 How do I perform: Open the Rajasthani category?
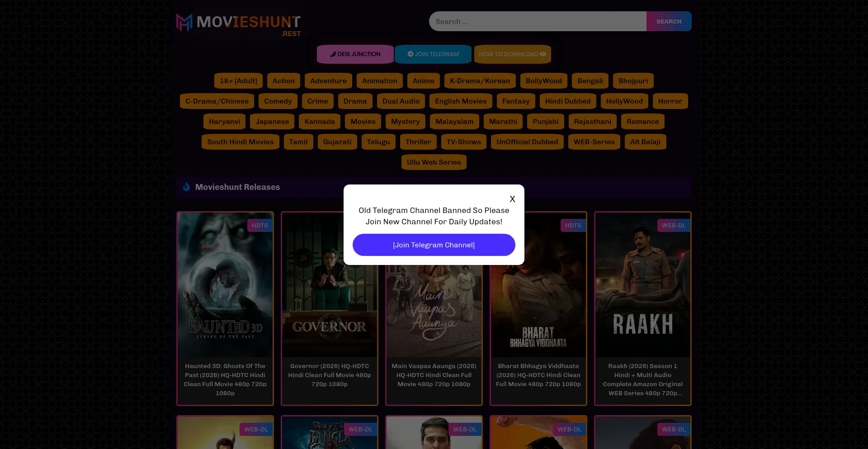[x=593, y=122]
